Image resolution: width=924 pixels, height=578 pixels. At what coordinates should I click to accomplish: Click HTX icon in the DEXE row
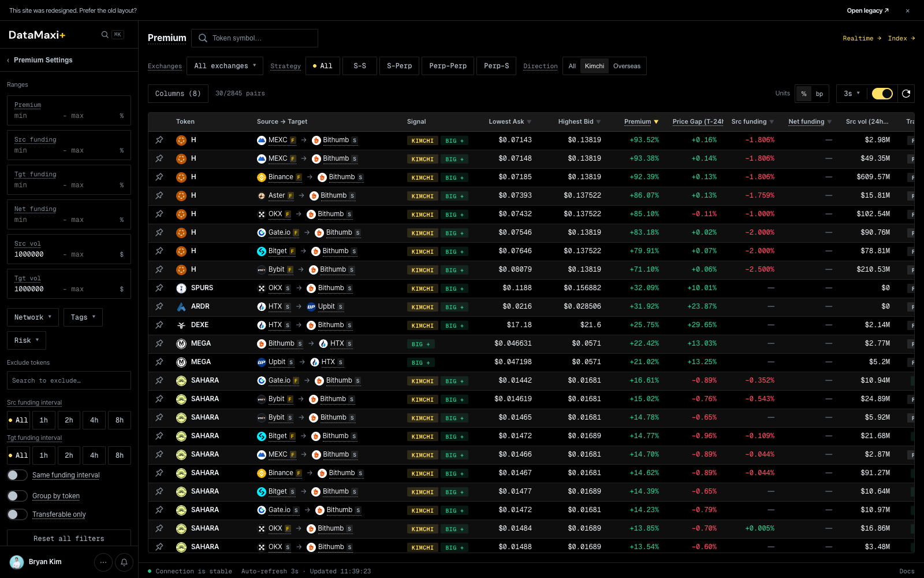tap(262, 325)
